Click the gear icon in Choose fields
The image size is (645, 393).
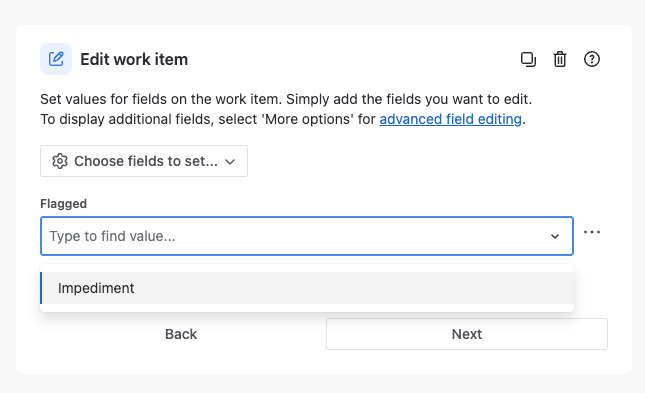[60, 161]
